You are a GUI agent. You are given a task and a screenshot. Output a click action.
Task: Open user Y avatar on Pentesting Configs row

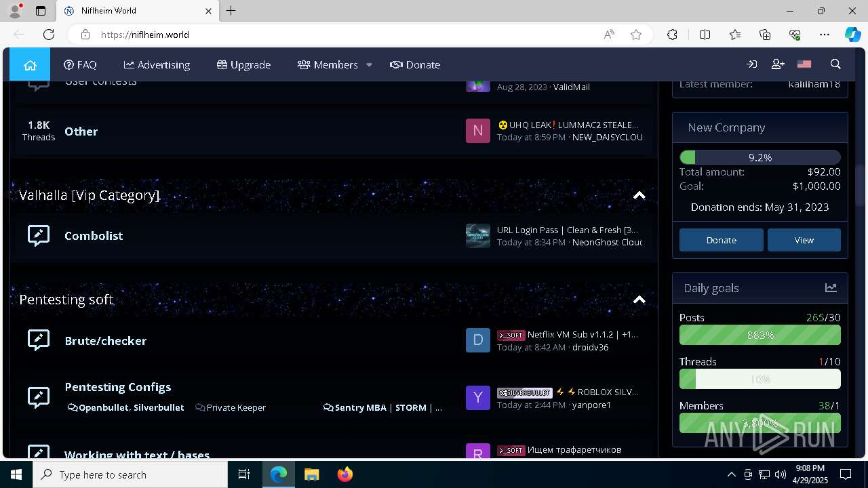[478, 398]
